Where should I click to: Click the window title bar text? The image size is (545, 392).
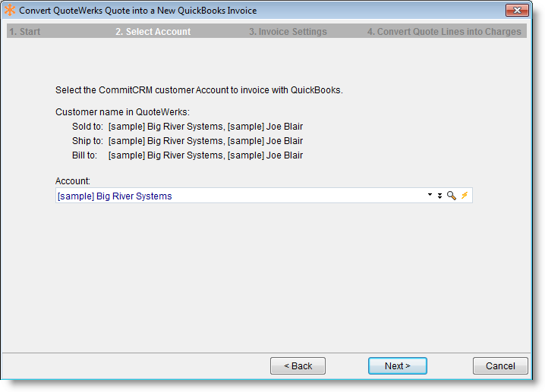point(137,11)
